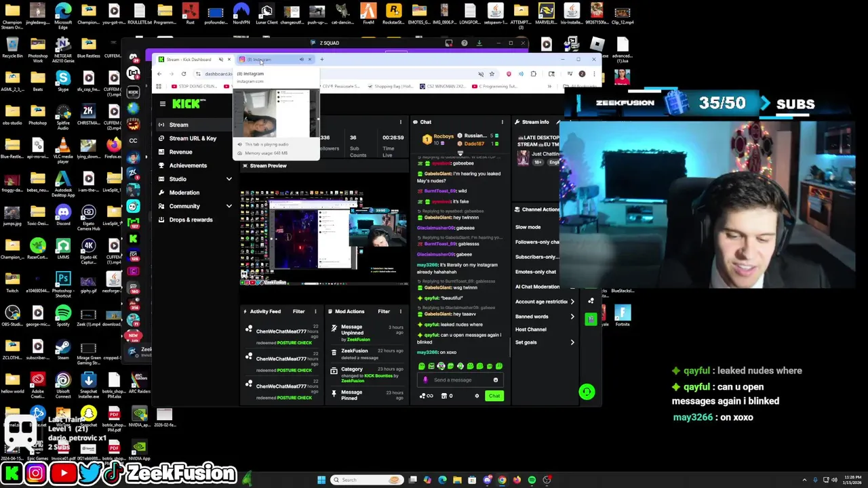Toggle AI Chat Moderation

click(x=538, y=287)
